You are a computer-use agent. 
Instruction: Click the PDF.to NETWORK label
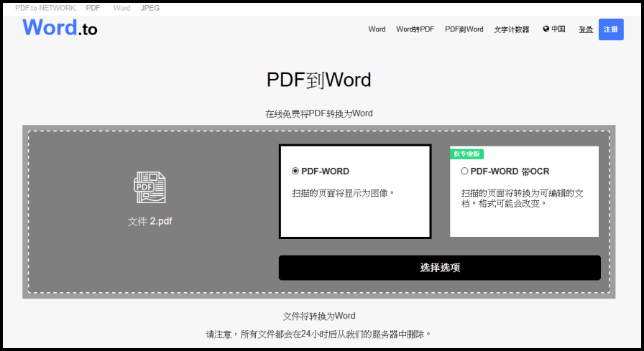46,8
